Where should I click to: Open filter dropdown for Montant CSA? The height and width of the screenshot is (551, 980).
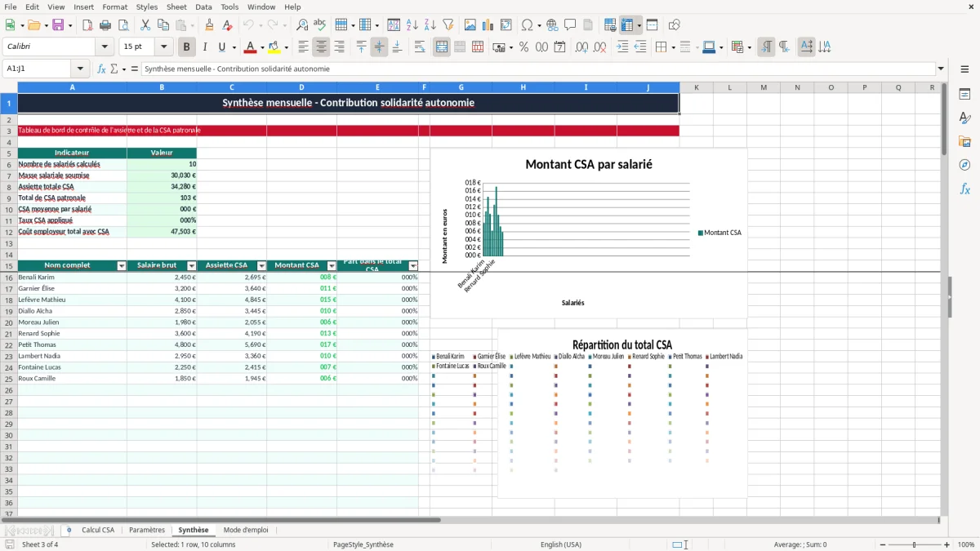(x=332, y=266)
